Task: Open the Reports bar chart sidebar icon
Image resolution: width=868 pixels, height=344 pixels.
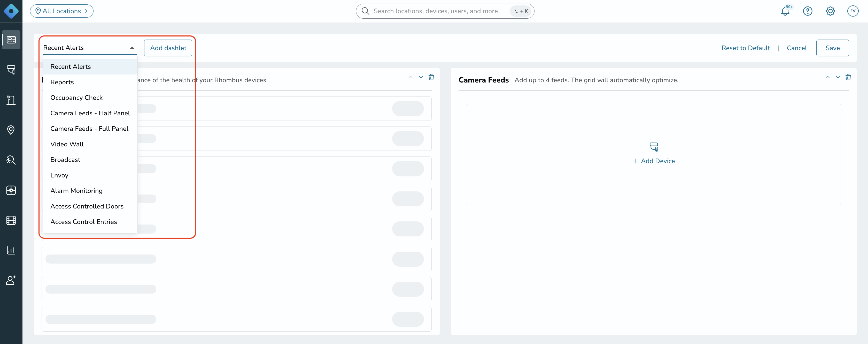Action: coord(11,250)
